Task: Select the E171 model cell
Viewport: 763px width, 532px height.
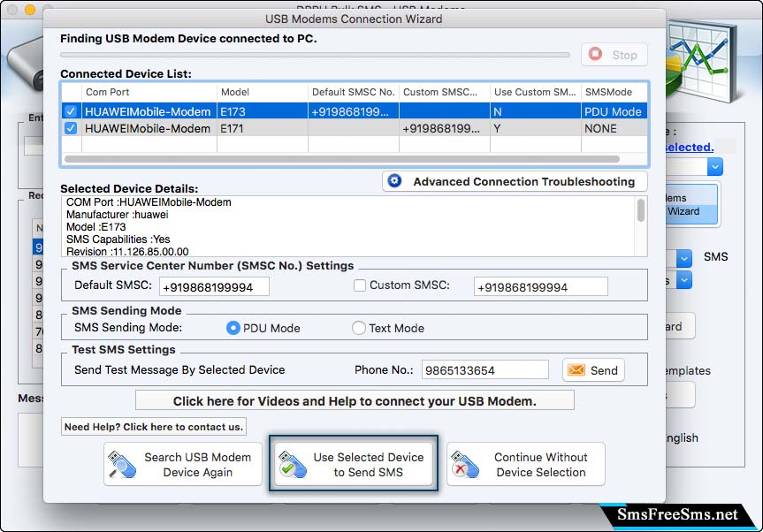Action: pos(263,128)
